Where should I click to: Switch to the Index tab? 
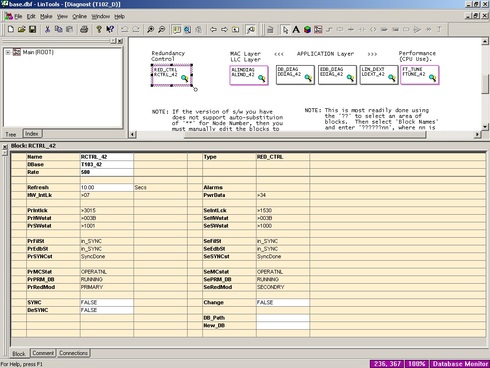point(32,134)
